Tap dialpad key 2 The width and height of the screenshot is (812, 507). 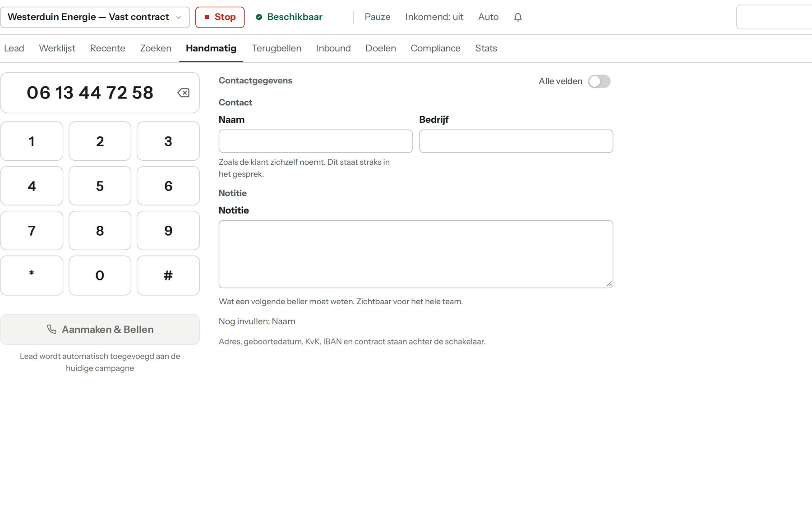point(100,141)
